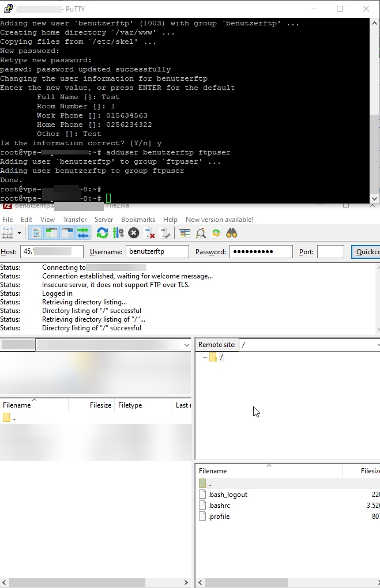Click the disconnect from server icon
Image resolution: width=380 pixels, height=588 pixels.
tap(150, 233)
